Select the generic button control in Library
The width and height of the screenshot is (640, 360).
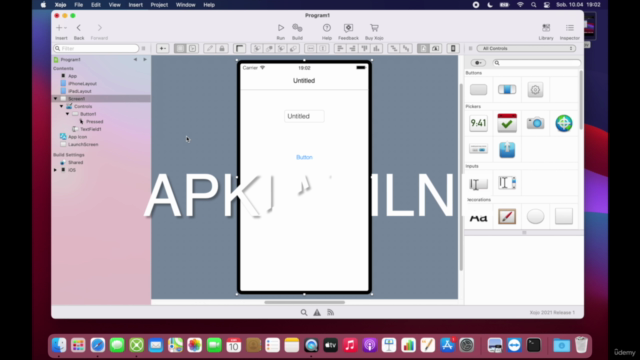[478, 89]
